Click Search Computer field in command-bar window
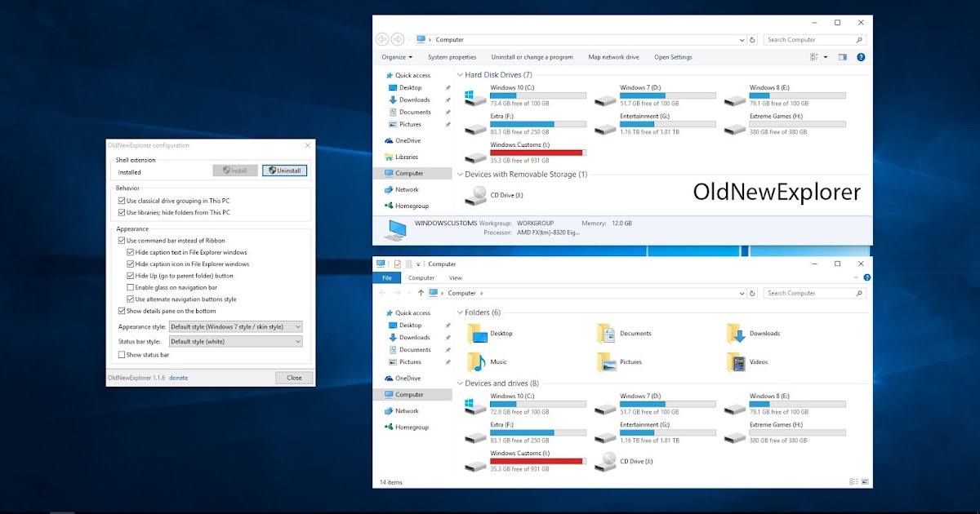The width and height of the screenshot is (980, 514). (813, 39)
